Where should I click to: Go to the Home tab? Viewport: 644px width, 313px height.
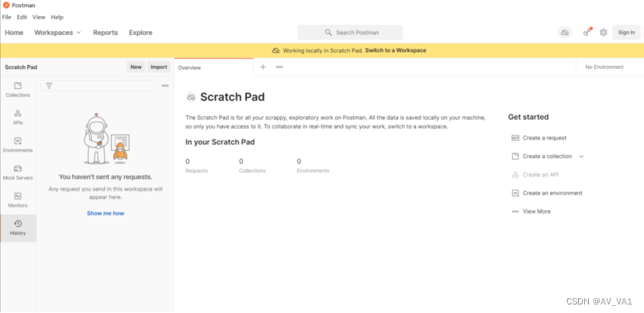click(x=14, y=33)
